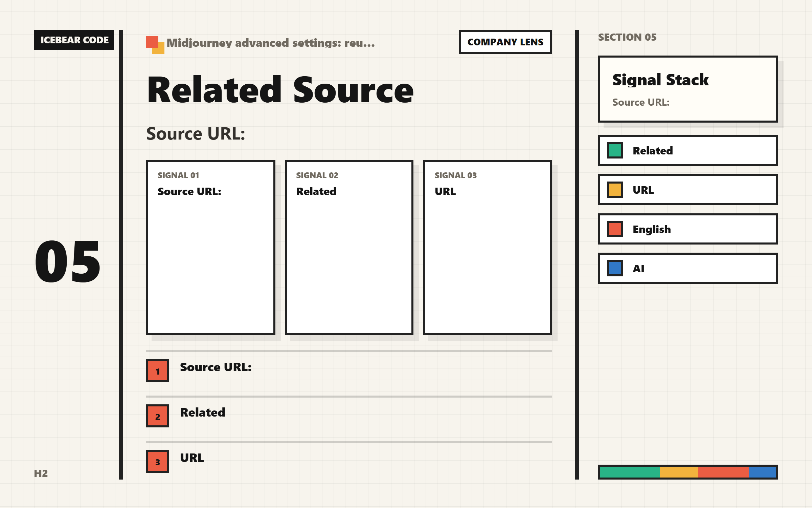
Task: Open the Signal 02 Related card
Action: [349, 248]
